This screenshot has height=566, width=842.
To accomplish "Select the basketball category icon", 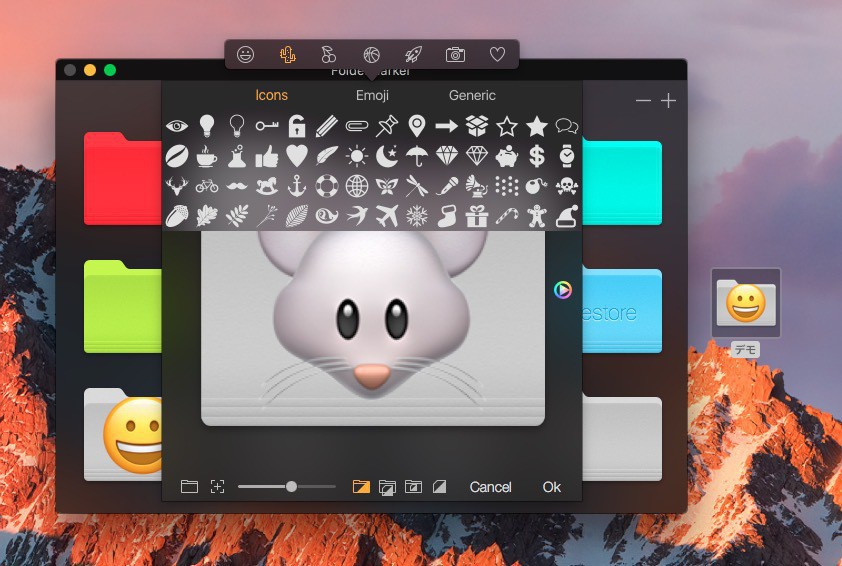I will click(371, 54).
